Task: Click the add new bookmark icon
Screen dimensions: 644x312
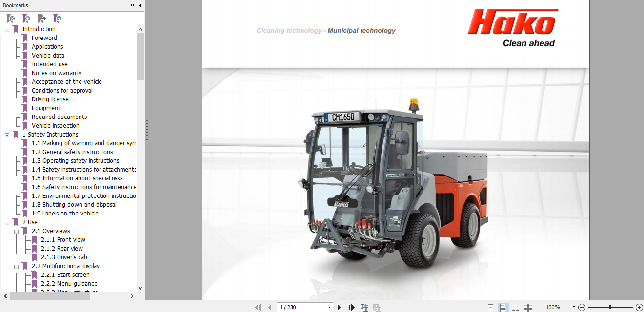Action: (26, 19)
